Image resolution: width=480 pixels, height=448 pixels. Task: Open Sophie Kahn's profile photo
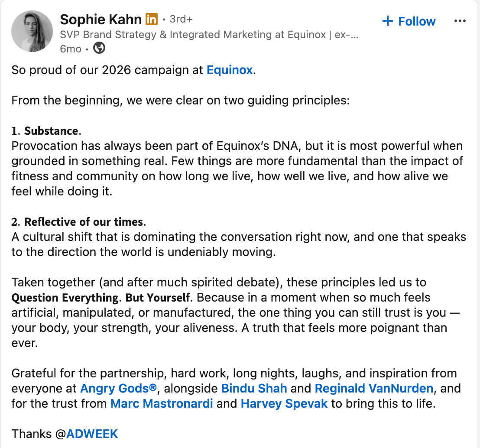coord(32,31)
